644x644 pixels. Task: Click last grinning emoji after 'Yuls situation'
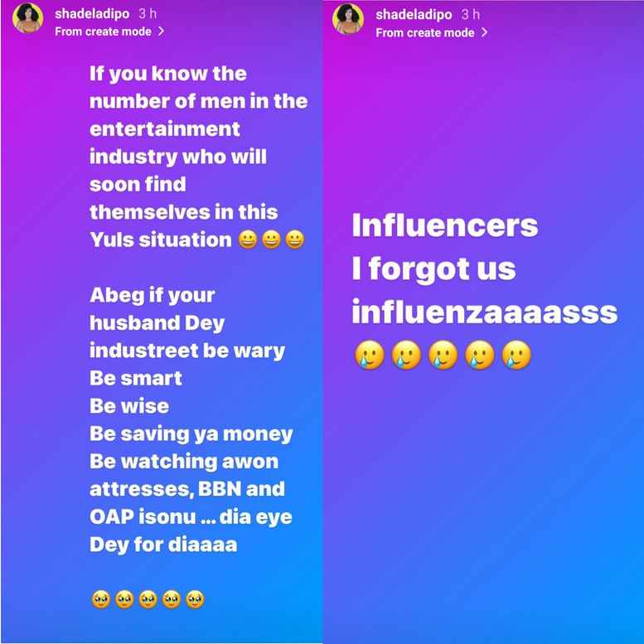click(295, 240)
